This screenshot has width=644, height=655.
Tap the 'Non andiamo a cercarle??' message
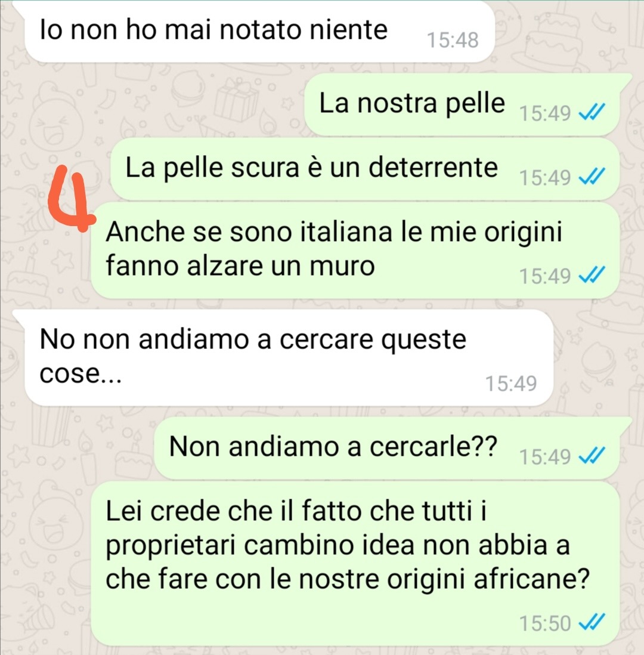386,448
